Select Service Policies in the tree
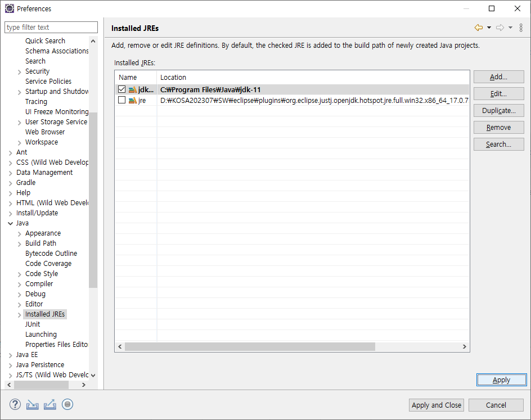Image resolution: width=531 pixels, height=420 pixels. (48, 82)
